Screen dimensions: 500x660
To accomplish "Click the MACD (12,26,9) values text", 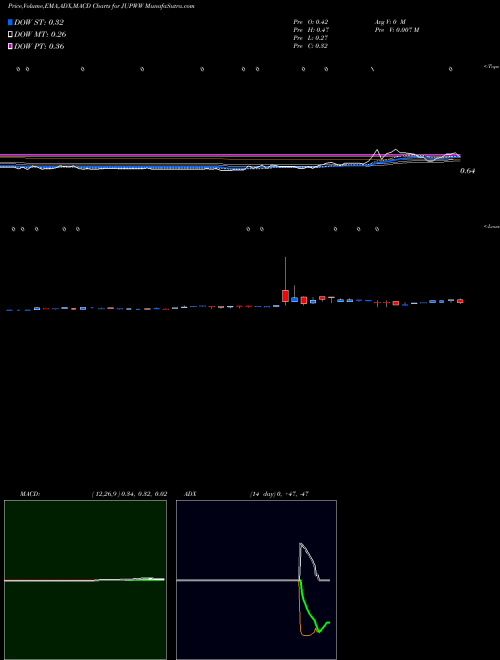I will [129, 494].
